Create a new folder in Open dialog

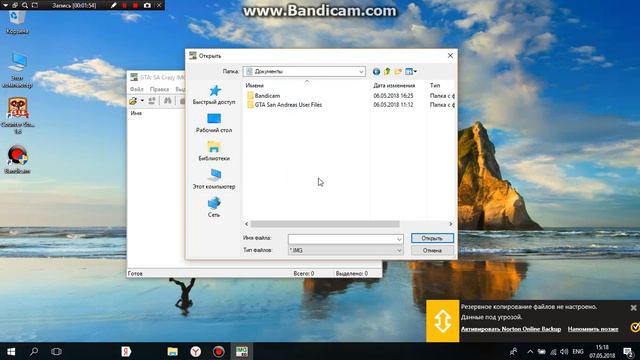coord(398,71)
